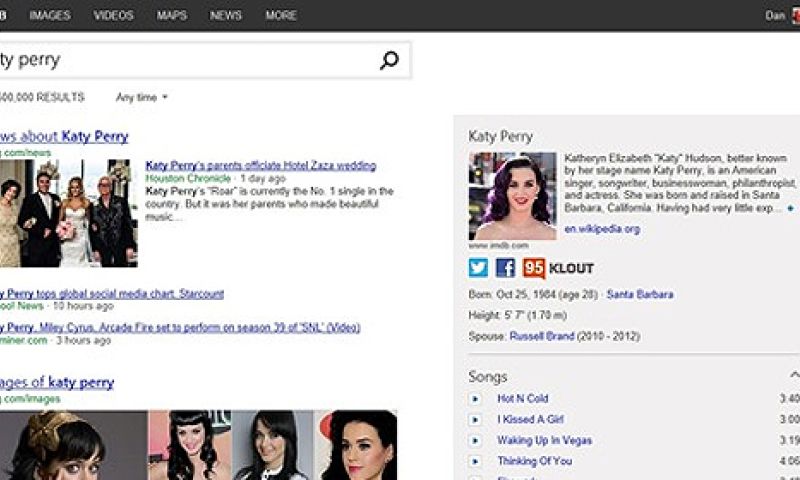Click the Houston Chronicle source text
This screenshot has height=480, width=800.
[x=188, y=179]
